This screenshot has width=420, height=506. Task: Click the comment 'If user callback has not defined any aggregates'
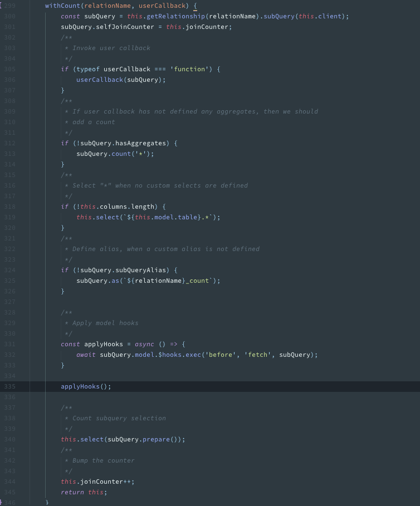pos(166,112)
